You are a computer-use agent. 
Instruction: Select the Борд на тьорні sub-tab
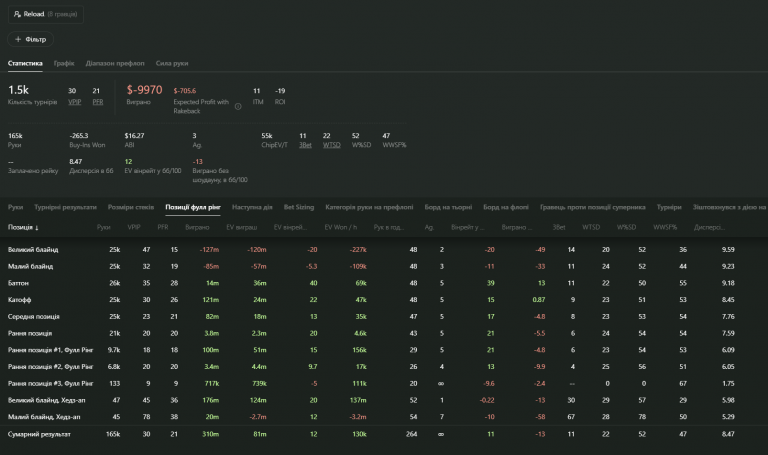(448, 207)
